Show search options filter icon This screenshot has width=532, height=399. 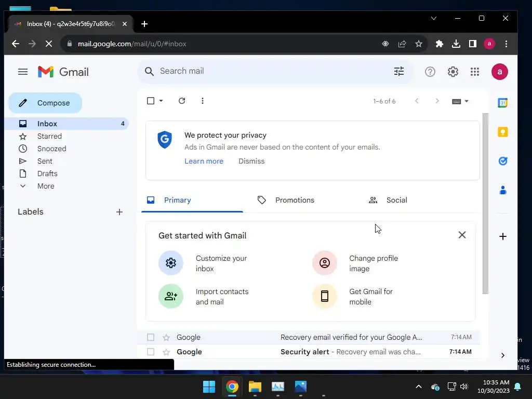point(399,71)
